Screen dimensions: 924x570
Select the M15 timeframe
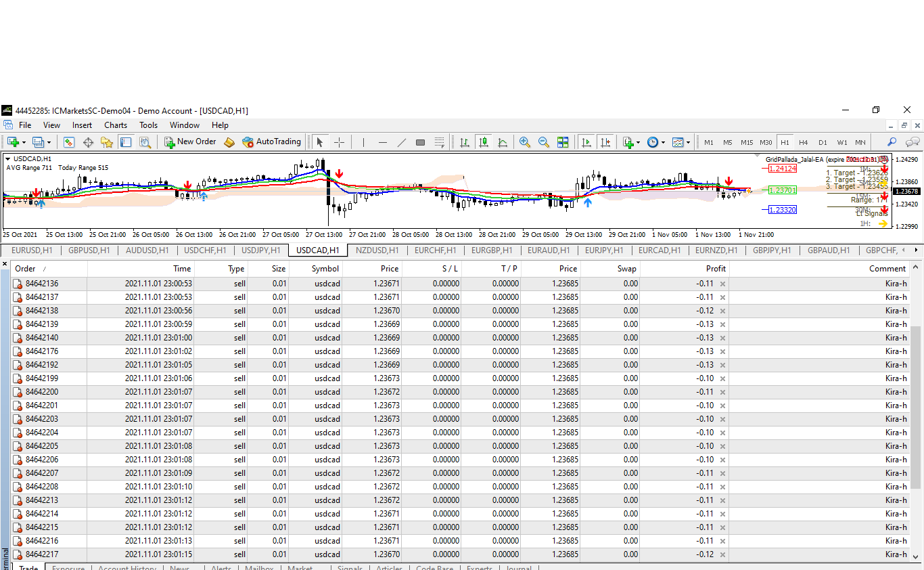(747, 142)
